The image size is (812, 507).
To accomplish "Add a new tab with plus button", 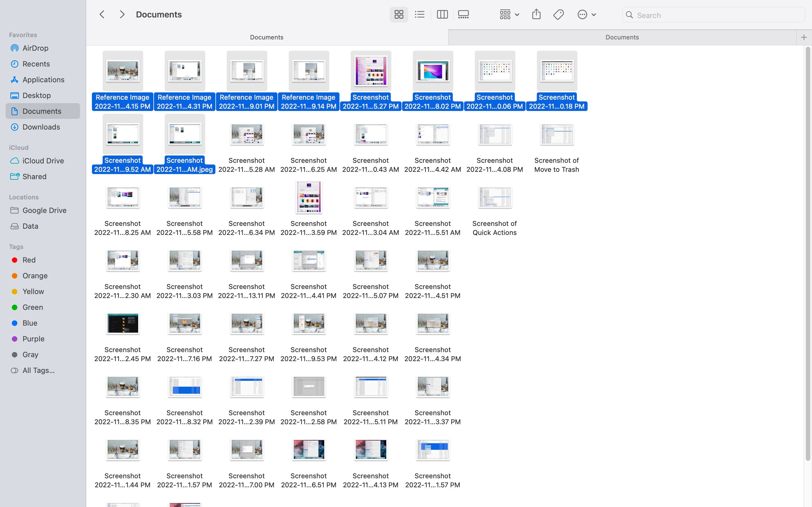I will (x=804, y=37).
